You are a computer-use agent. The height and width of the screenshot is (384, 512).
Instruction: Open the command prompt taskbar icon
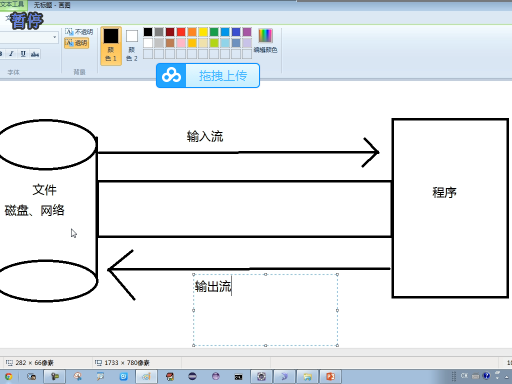(238, 377)
